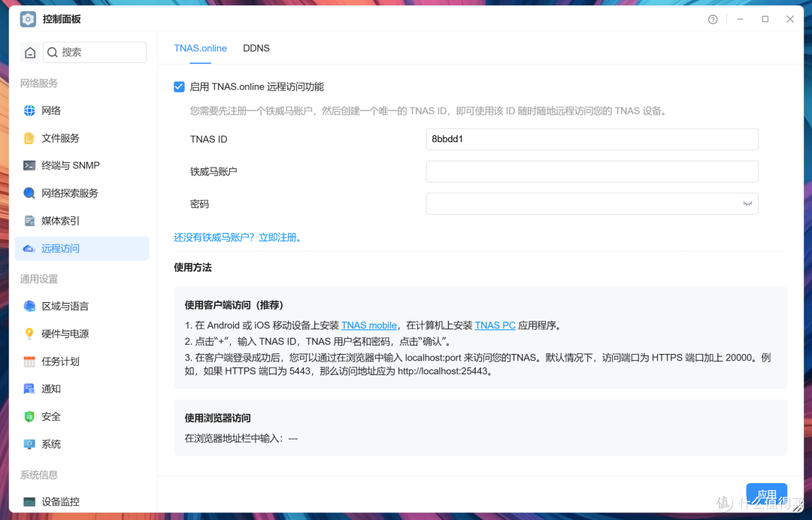Viewport: 812px width, 520px height.
Task: Maximize the 控制面板 window
Action: pyautogui.click(x=765, y=19)
